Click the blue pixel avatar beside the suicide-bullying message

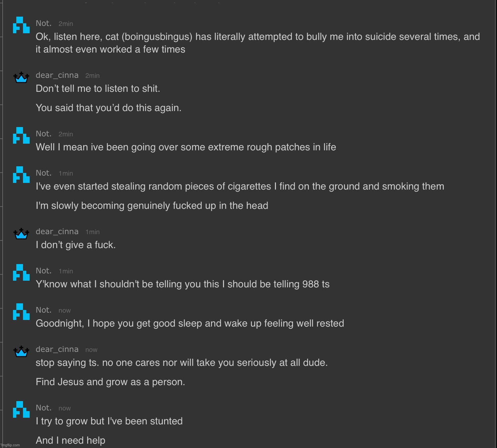pos(21,25)
